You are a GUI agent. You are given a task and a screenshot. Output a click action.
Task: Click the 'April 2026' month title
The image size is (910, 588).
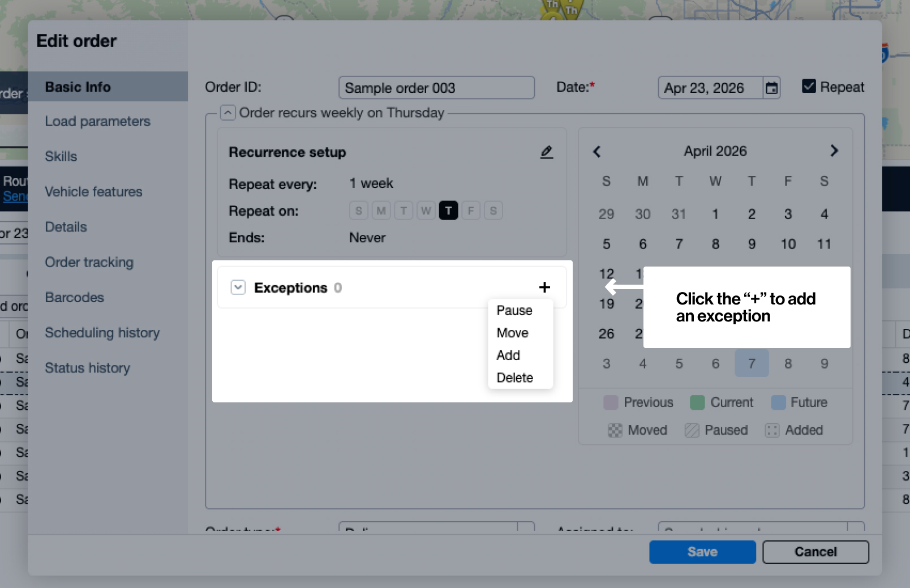715,151
